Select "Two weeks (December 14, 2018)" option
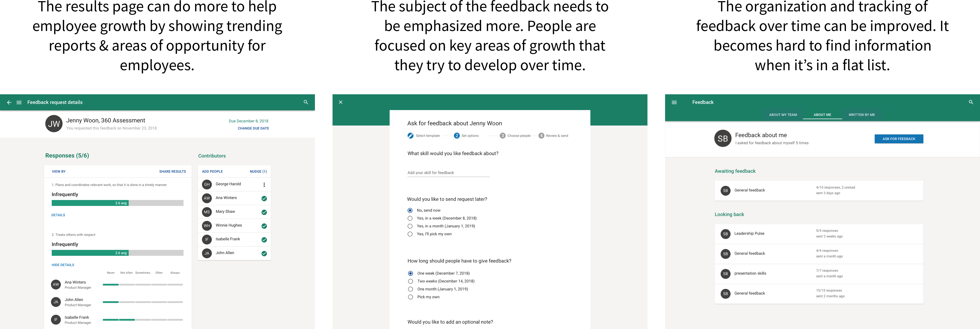 410,282
